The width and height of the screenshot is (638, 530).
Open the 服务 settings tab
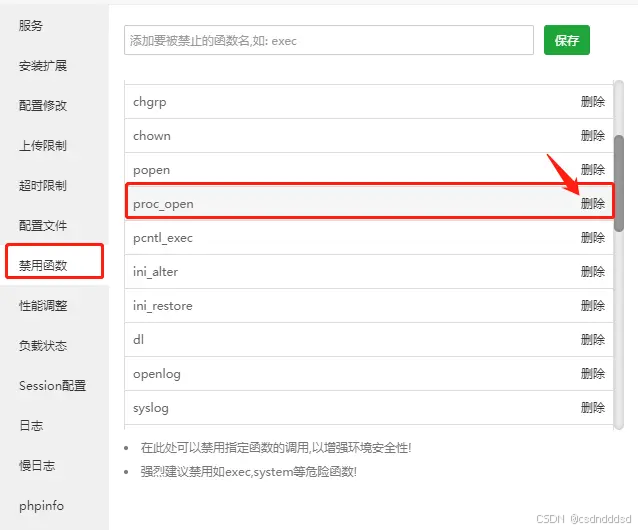31,26
